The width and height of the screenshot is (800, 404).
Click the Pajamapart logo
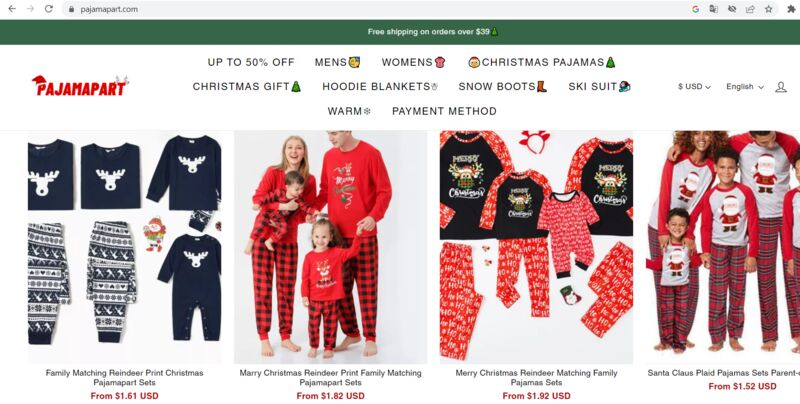(80, 86)
